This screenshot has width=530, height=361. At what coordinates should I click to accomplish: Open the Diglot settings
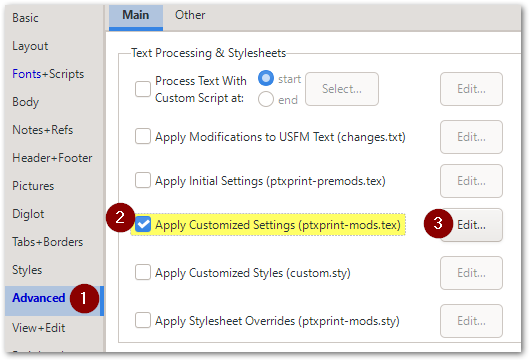pos(28,214)
